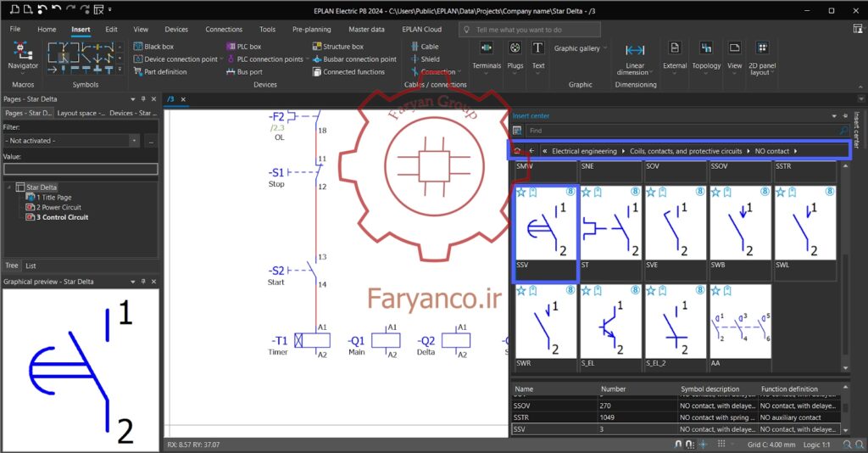Click Electrical engineering in breadcrumb
Screen dimensions: 868x453
pyautogui.click(x=584, y=151)
